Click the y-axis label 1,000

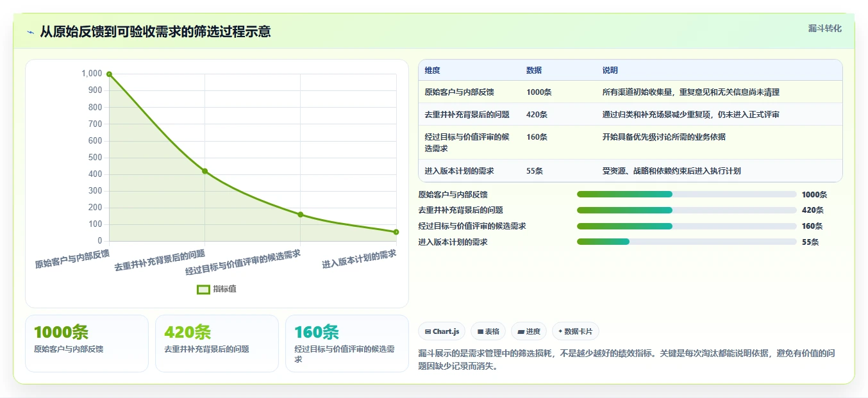[92, 74]
